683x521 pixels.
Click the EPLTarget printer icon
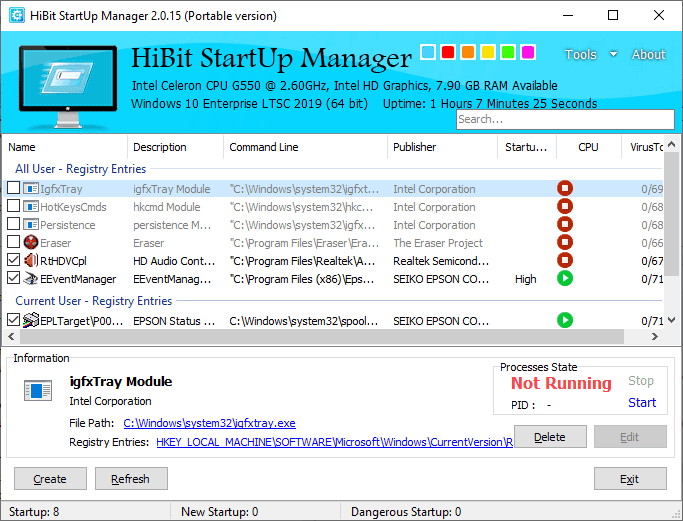[x=31, y=321]
